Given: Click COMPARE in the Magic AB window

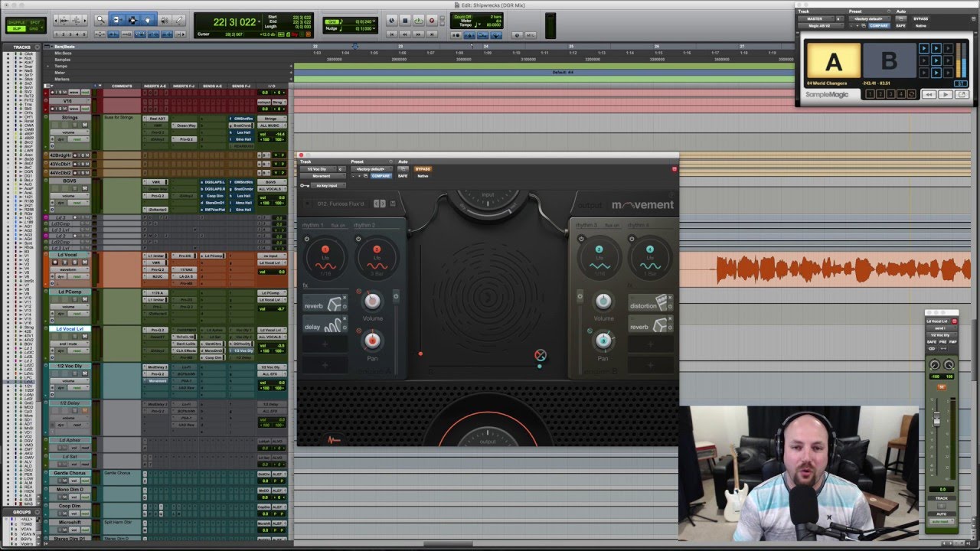Looking at the screenshot, I should point(879,26).
